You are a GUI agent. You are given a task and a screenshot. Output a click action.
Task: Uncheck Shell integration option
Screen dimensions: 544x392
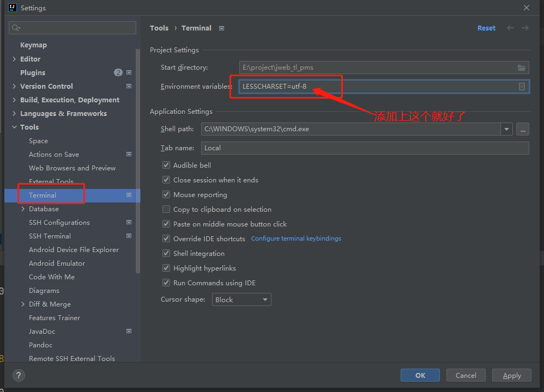coord(166,253)
